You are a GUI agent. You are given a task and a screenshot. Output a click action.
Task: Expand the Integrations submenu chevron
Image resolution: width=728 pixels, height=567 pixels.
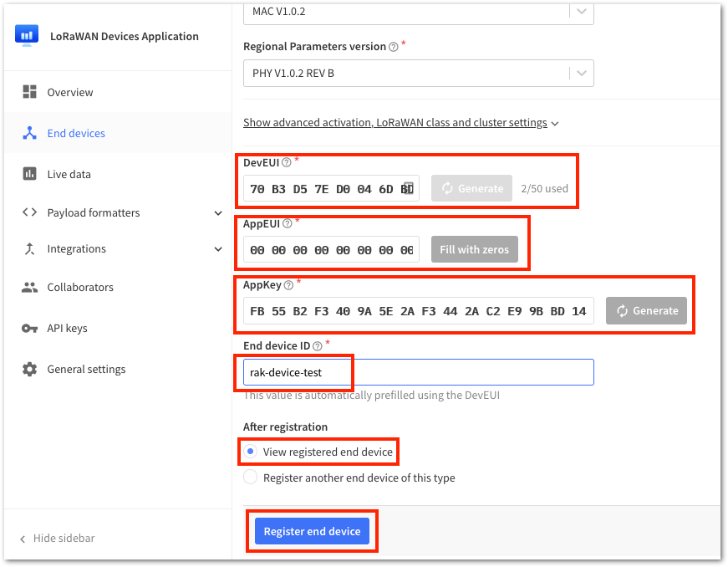218,249
